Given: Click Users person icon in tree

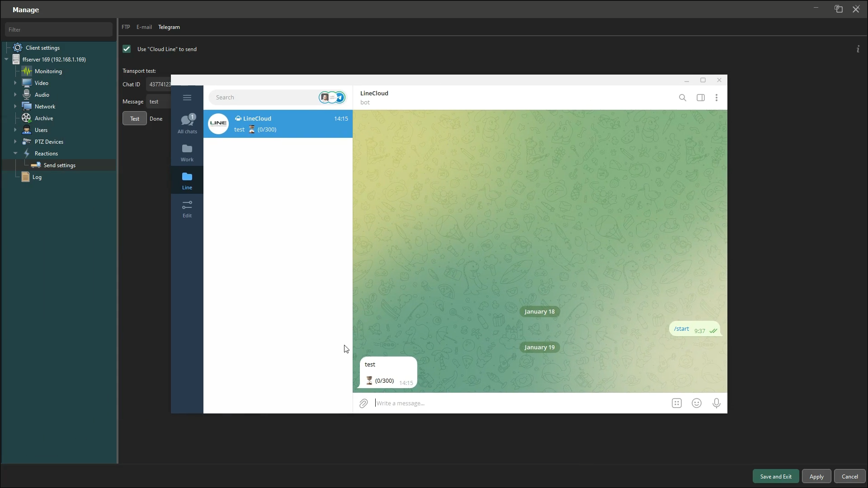Looking at the screenshot, I should [x=27, y=130].
